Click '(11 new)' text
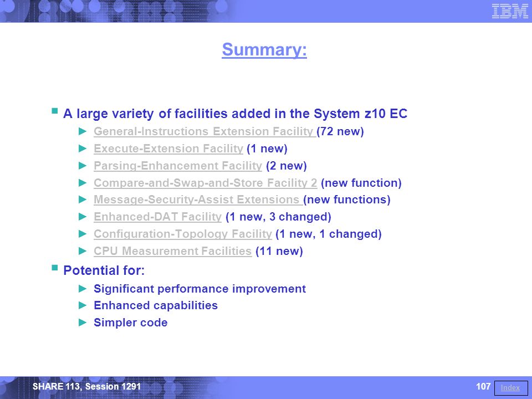532x399 pixels. pyautogui.click(x=279, y=251)
